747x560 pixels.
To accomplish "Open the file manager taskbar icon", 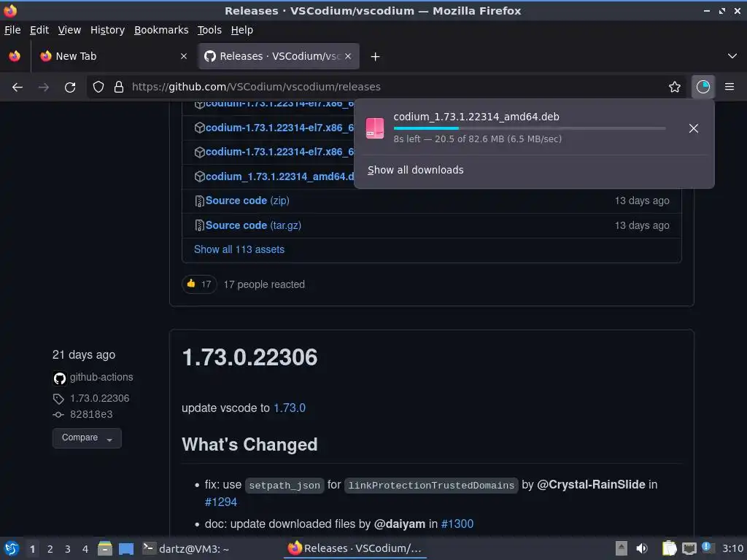I will coord(105,548).
